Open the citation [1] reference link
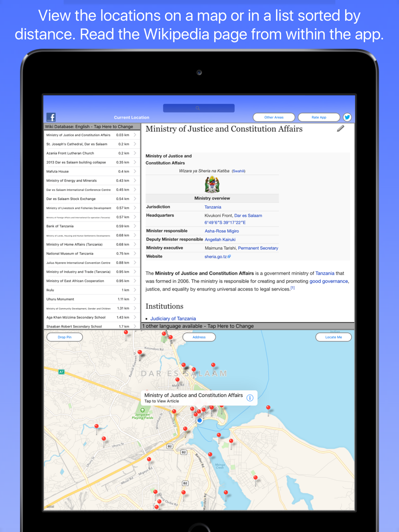 [x=292, y=288]
